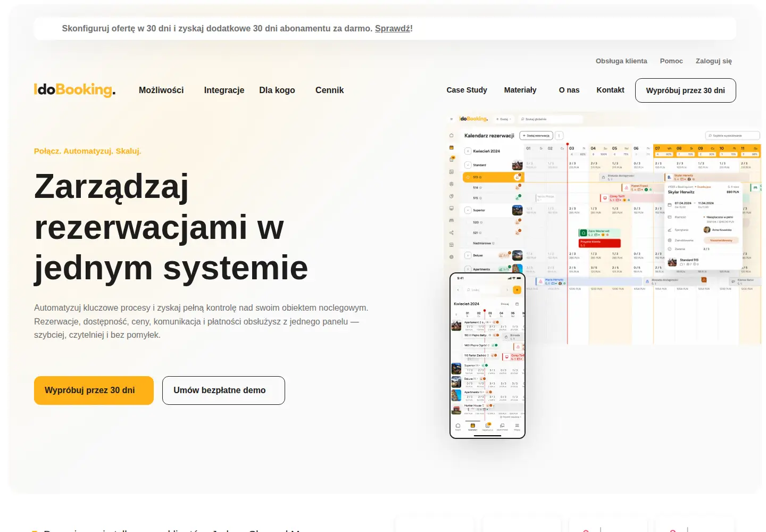Click the share icon in preview sidebar
This screenshot has width=766, height=532.
pos(451,232)
